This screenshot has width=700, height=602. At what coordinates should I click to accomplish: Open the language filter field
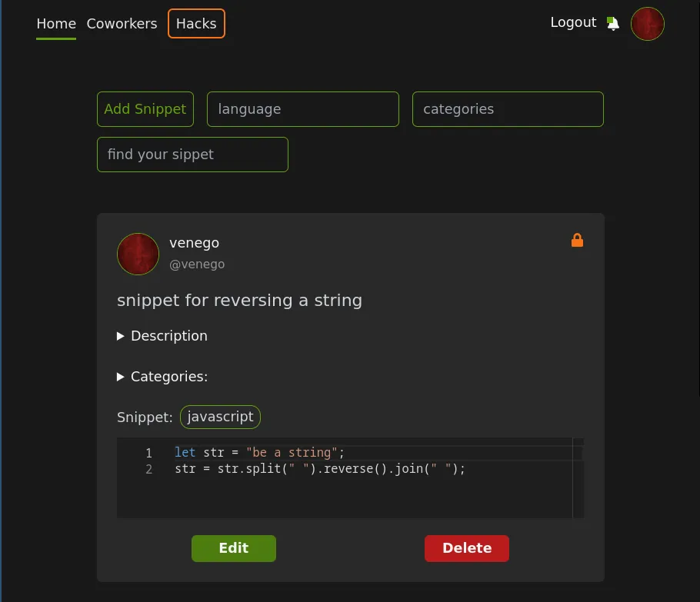tap(302, 109)
